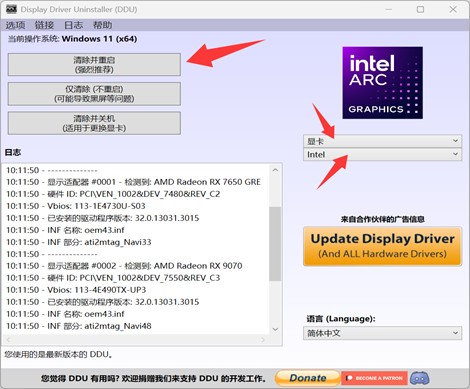The width and height of the screenshot is (470, 389).
Task: Click the Donate button
Action: tap(308, 378)
